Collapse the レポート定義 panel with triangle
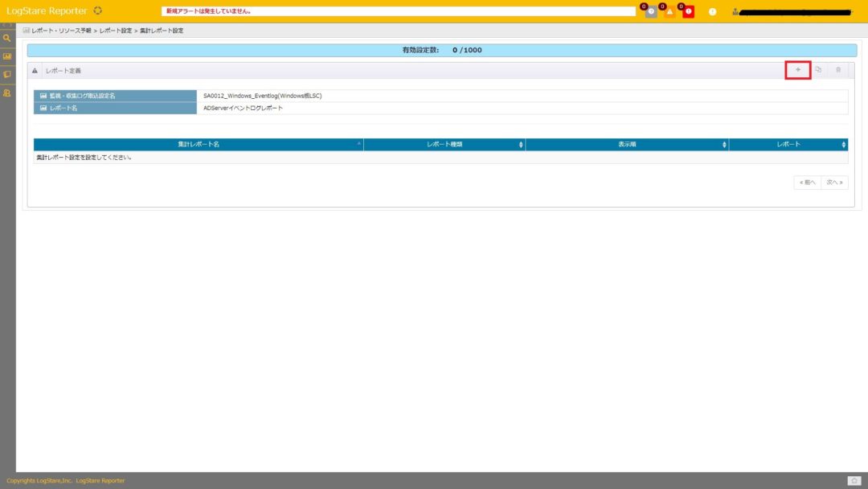The width and height of the screenshot is (868, 489). click(x=35, y=71)
